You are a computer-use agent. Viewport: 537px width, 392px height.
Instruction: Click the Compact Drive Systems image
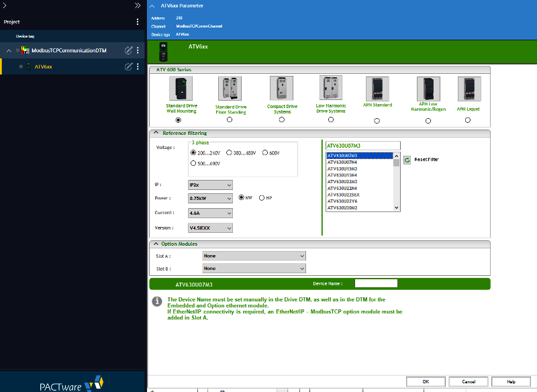coord(281,89)
